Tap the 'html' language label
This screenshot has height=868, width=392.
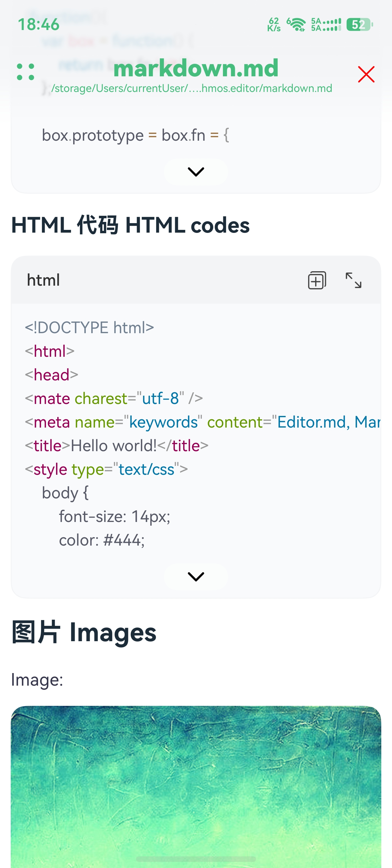(43, 280)
